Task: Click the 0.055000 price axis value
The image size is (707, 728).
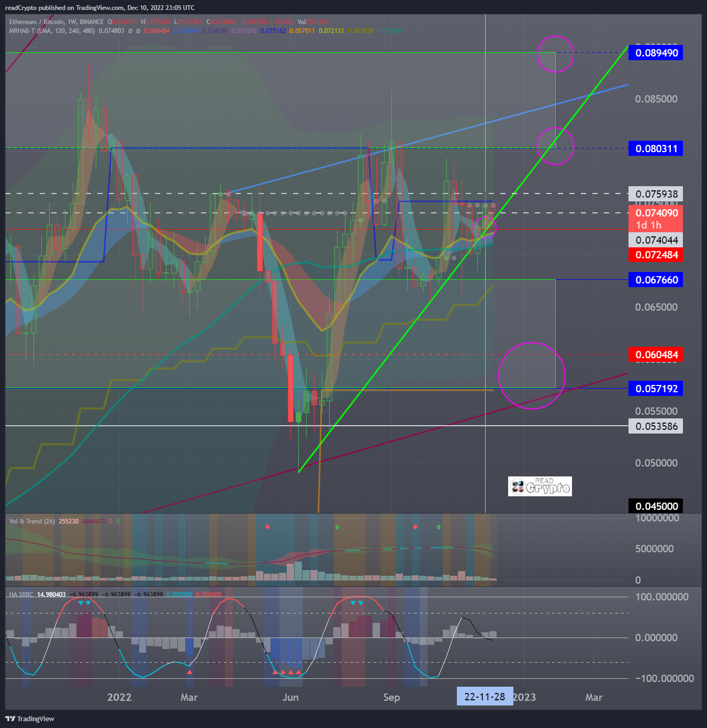Action: click(656, 412)
